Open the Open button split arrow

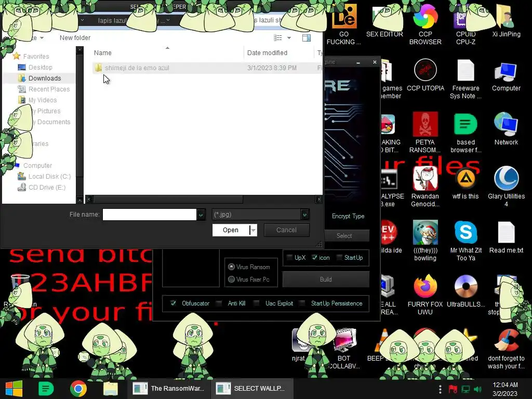click(x=253, y=230)
